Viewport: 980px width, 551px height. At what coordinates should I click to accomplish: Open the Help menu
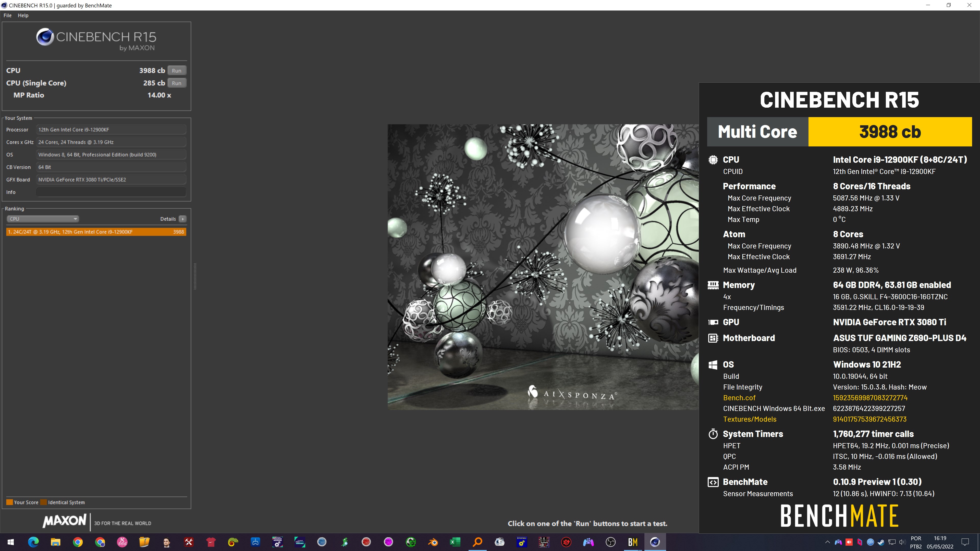pyautogui.click(x=23, y=15)
